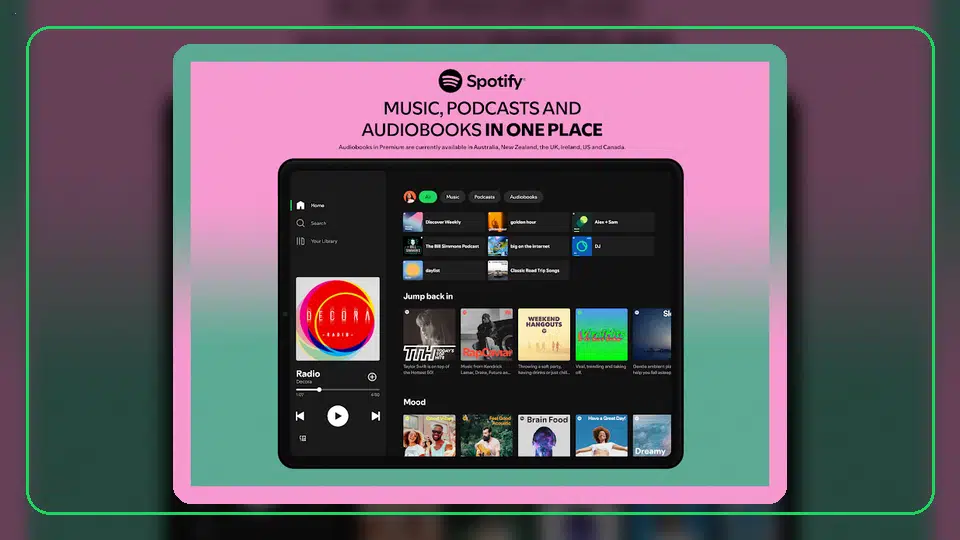Open the golden hour shortcut
The height and width of the screenshot is (540, 960).
pyautogui.click(x=528, y=222)
